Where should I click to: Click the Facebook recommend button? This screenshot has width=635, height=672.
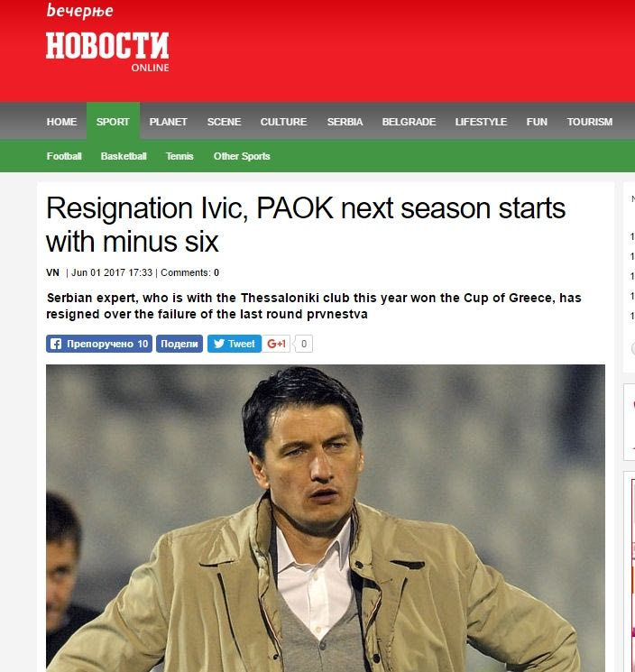pos(99,344)
